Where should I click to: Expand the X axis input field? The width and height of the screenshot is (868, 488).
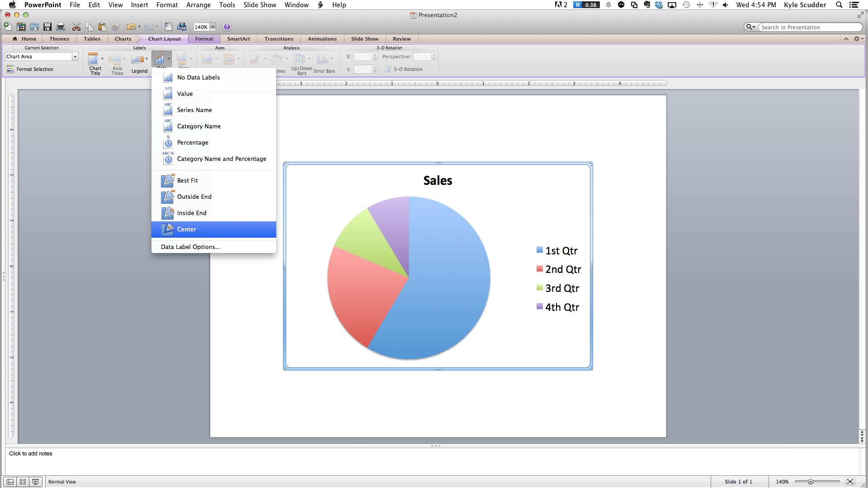(x=375, y=54)
